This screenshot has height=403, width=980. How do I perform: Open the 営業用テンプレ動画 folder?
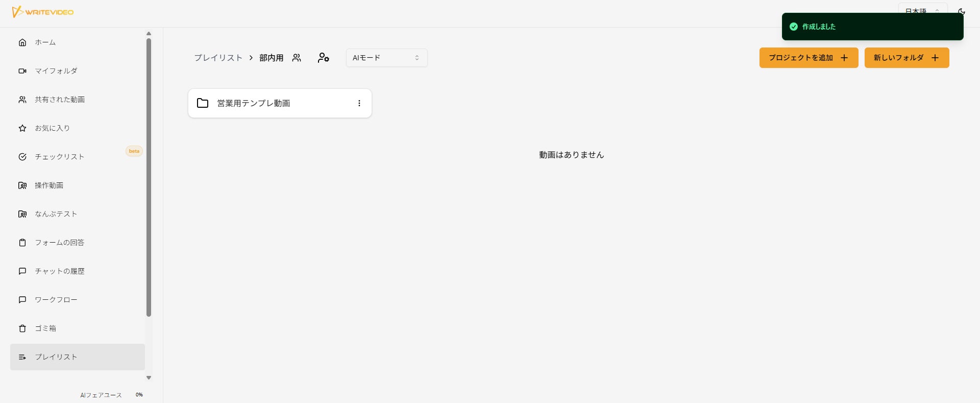280,103
